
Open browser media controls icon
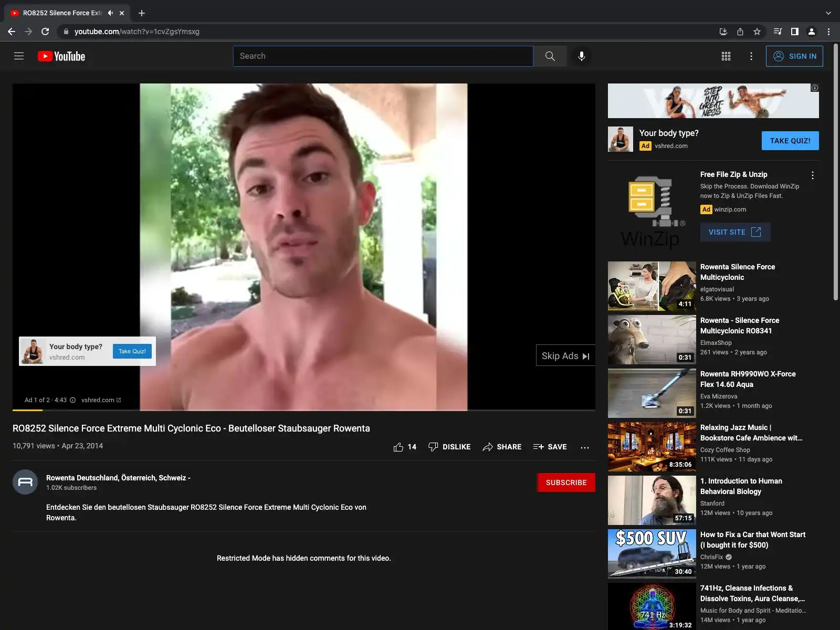coord(778,31)
